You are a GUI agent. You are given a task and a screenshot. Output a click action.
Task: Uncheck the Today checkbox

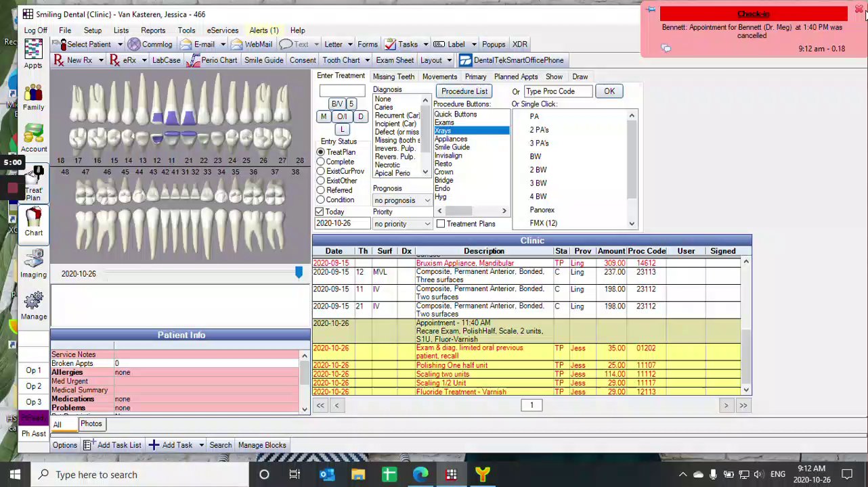coord(320,212)
